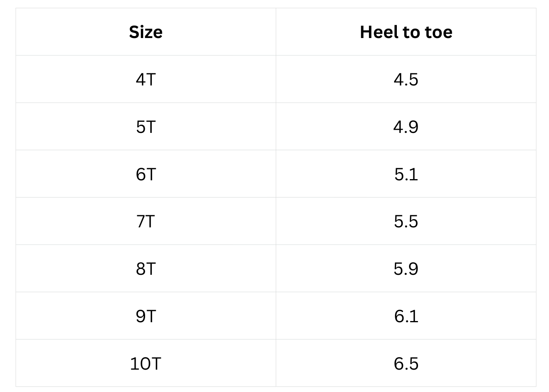
Task: Select the 4.9 measurement cell
Action: 406,127
